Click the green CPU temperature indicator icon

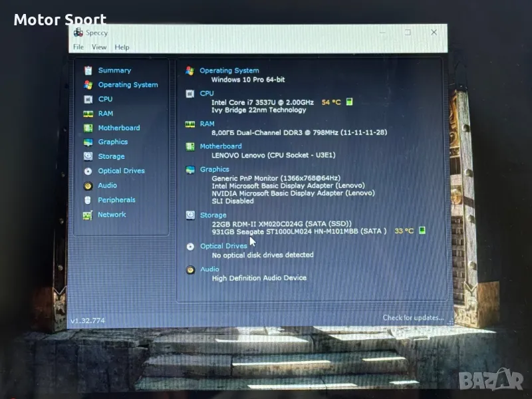349,102
